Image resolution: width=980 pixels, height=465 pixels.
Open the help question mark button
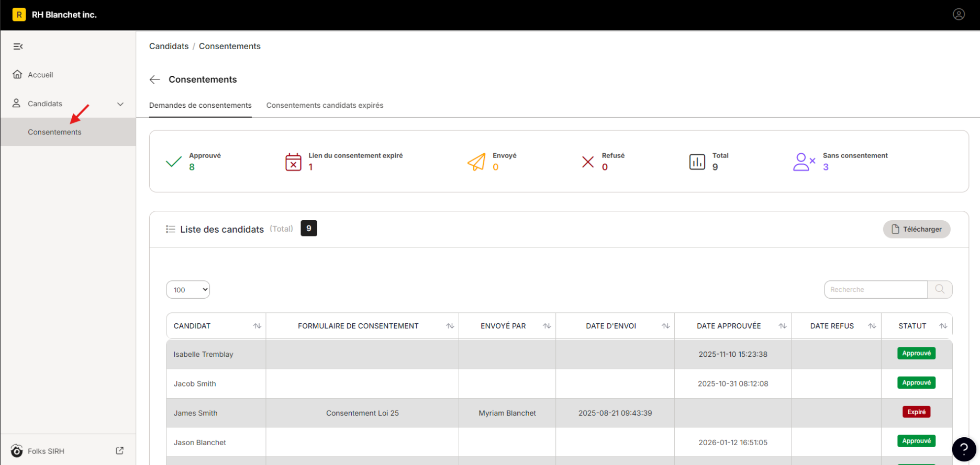[964, 449]
